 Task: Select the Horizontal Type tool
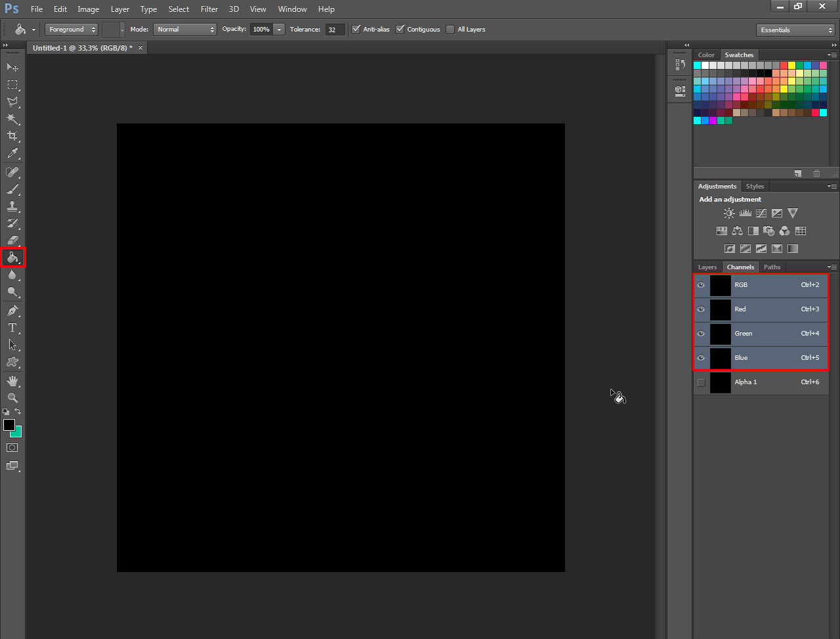(12, 327)
